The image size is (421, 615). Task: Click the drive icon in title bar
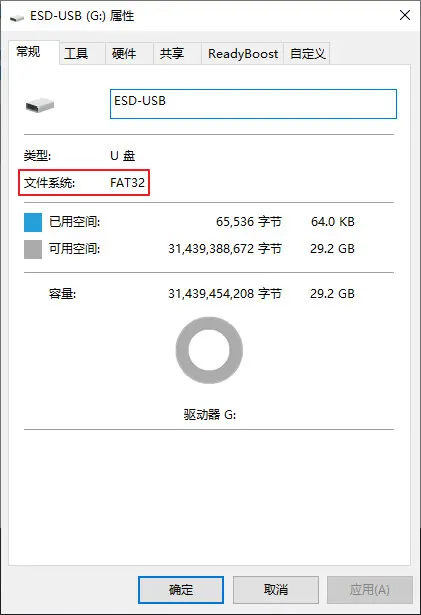(16, 17)
